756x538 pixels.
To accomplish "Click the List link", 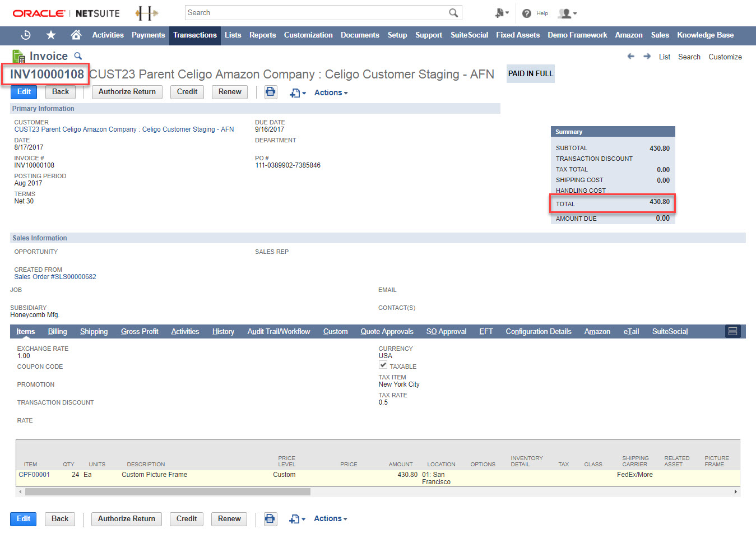I will click(x=665, y=57).
